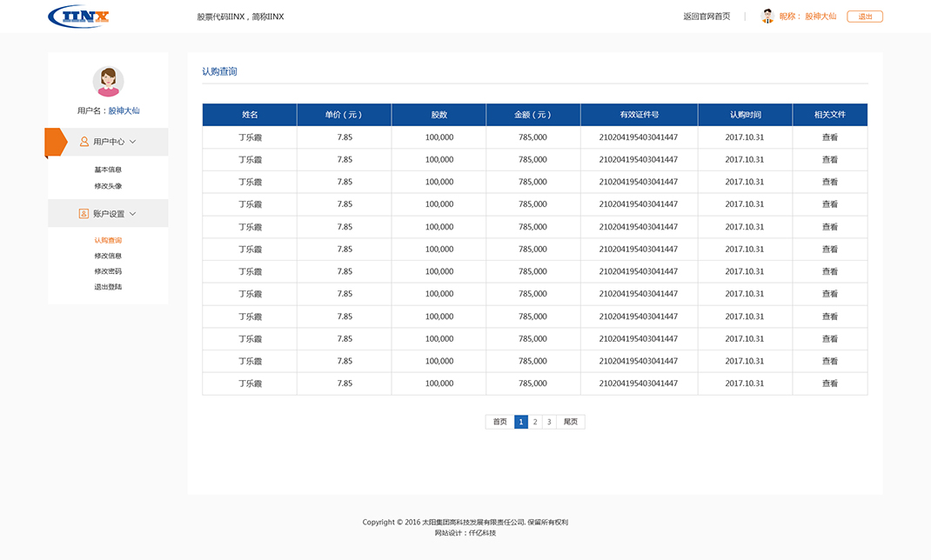Click the orange user icon beside 用户中心
The image size is (931, 560).
[83, 141]
